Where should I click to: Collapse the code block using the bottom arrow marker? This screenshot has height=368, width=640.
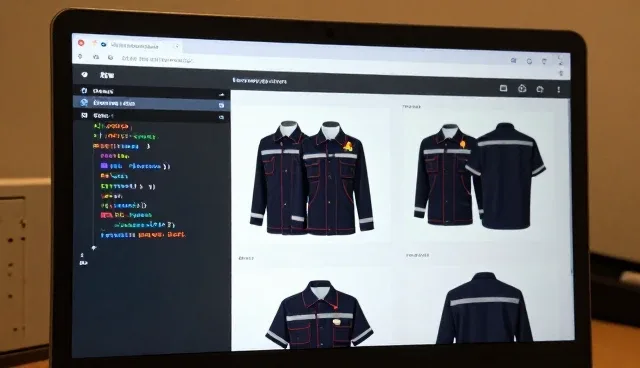pos(94,248)
